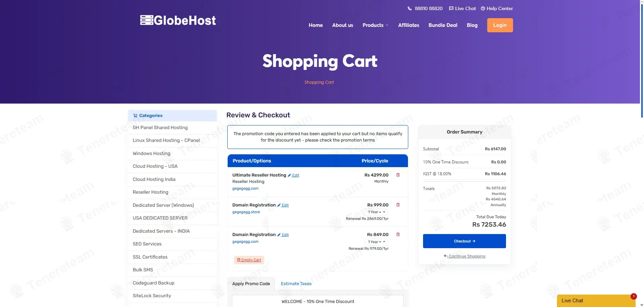Remove gegegegg.store domain using trash icon
This screenshot has width=644, height=307.
[x=398, y=205]
